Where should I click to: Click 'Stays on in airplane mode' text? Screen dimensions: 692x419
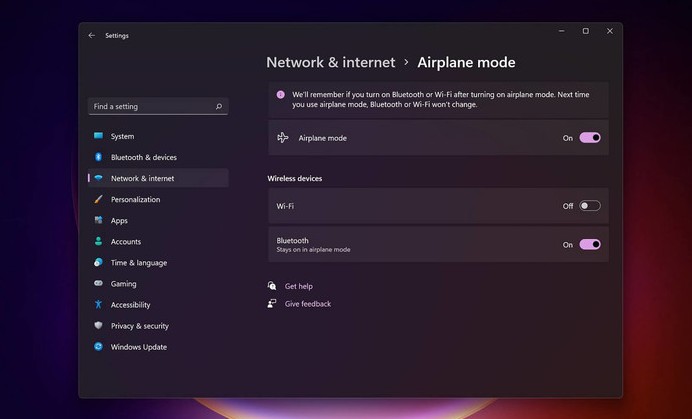(x=313, y=250)
